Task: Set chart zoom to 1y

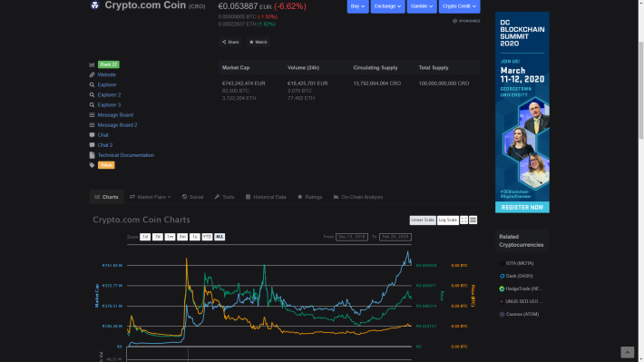Action: pos(195,237)
